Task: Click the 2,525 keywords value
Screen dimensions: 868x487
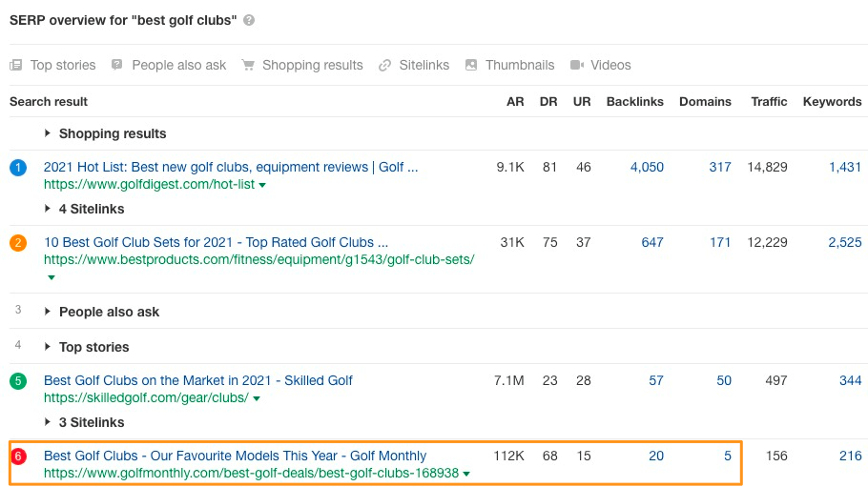Action: tap(845, 242)
